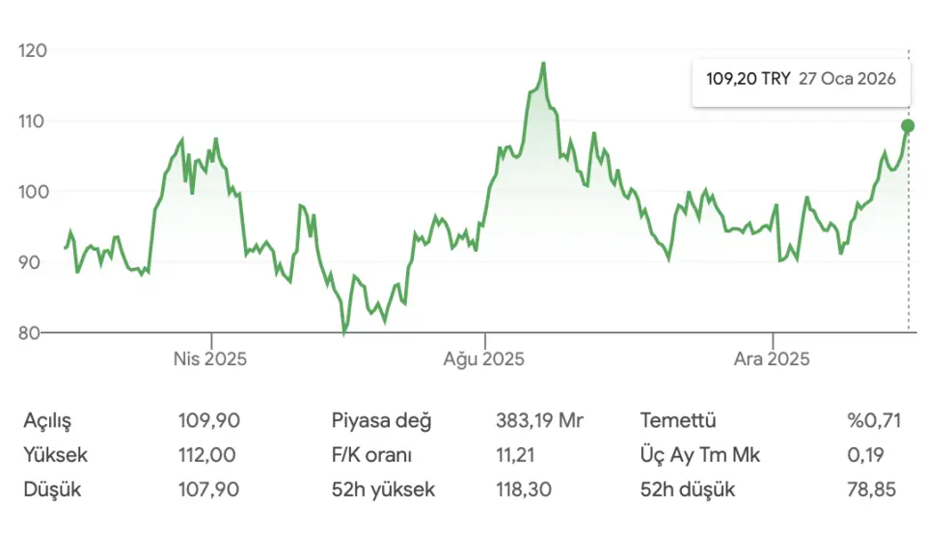The width and height of the screenshot is (926, 560).
Task: Click the Yüksek value 112,00
Action: [208, 455]
